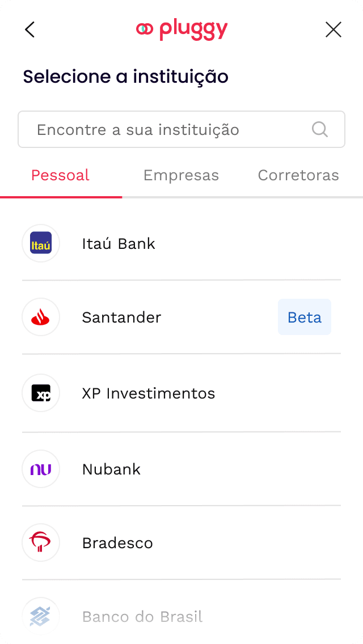Click the purple Nubank logo icon
This screenshot has width=363, height=644.
(x=41, y=469)
